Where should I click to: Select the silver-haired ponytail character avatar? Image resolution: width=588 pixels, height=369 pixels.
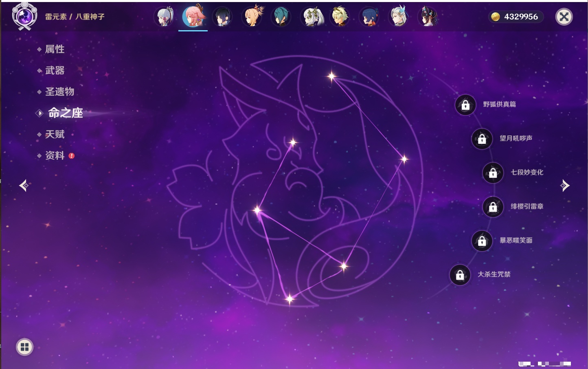(164, 17)
